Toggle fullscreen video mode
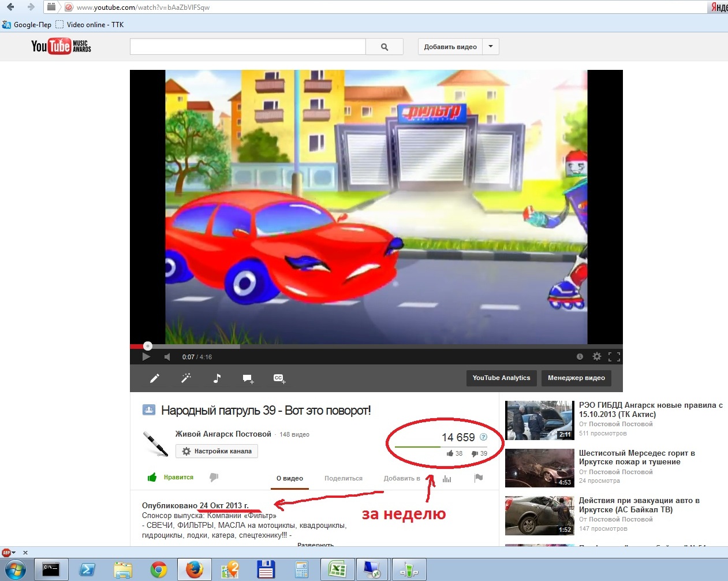This screenshot has height=581, width=728. point(614,357)
